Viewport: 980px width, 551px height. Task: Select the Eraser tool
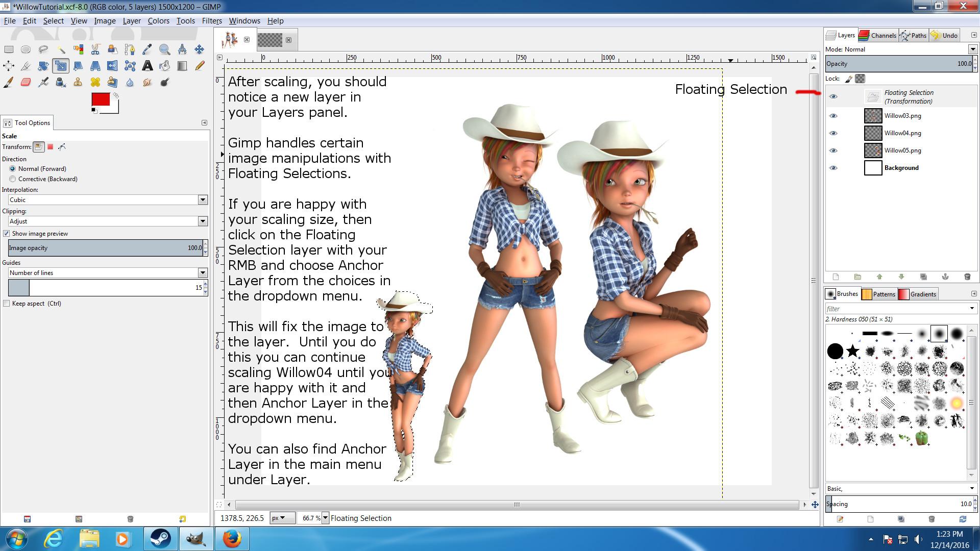click(x=26, y=82)
